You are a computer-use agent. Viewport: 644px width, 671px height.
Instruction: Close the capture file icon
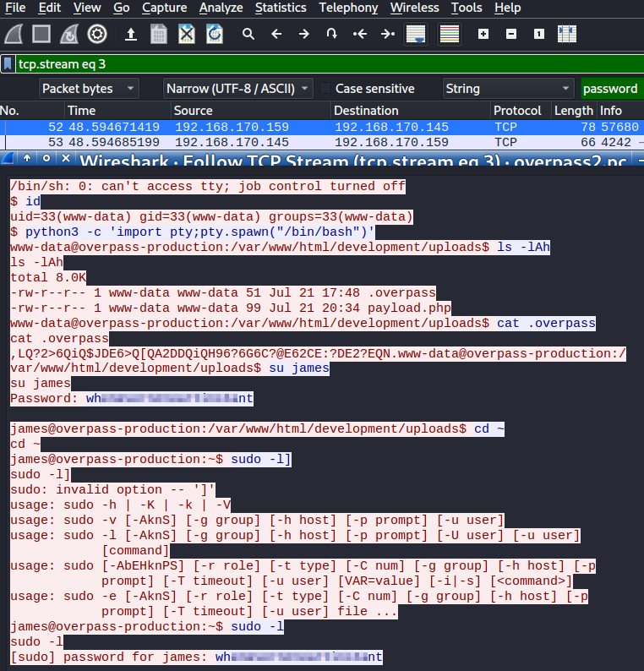(x=187, y=34)
